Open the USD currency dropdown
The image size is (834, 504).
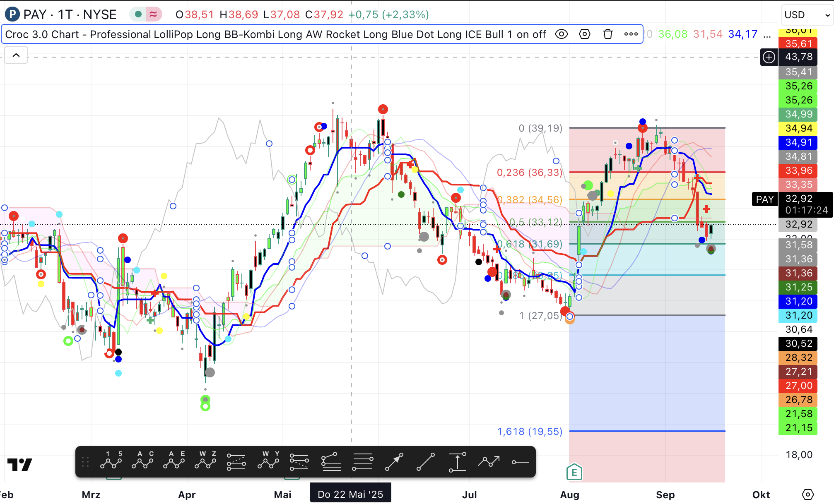pyautogui.click(x=806, y=15)
